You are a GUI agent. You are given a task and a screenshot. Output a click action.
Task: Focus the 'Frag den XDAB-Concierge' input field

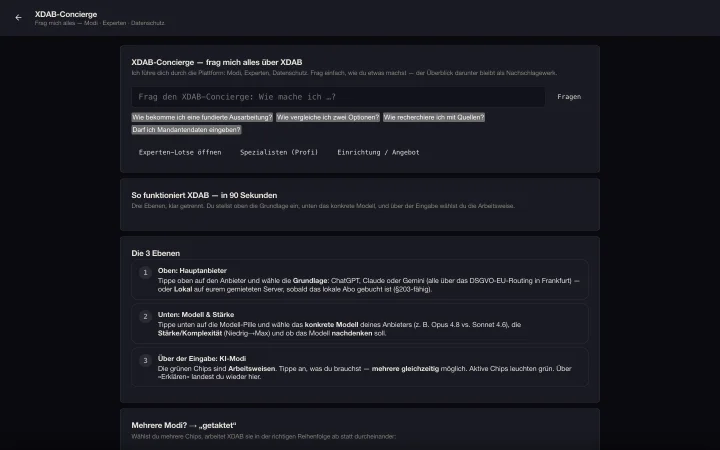point(338,97)
